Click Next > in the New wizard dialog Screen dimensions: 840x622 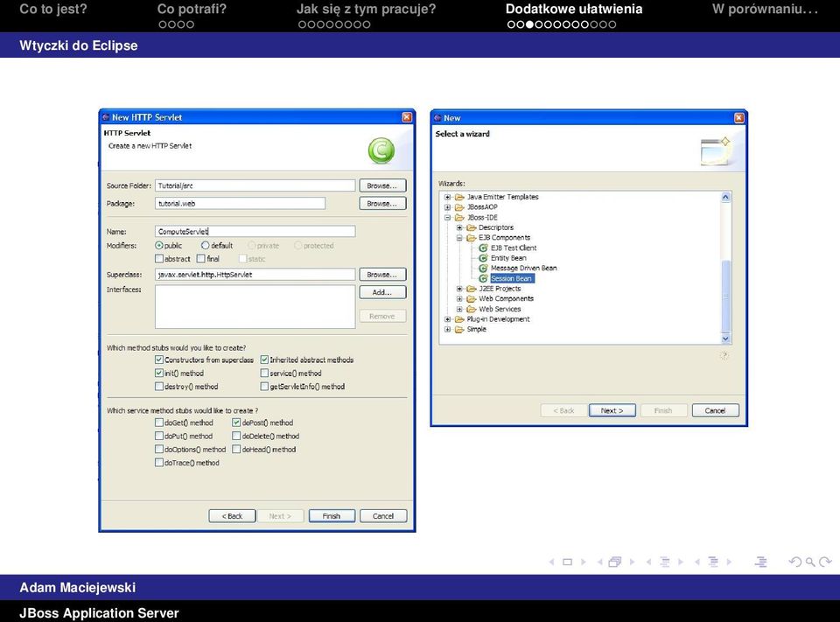point(612,410)
